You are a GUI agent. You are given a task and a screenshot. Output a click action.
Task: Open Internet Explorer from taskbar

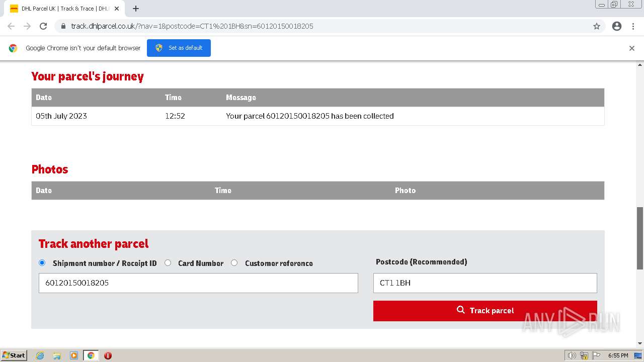click(40, 355)
